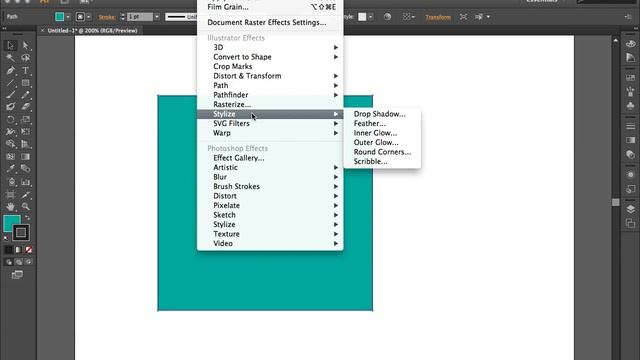640x360 pixels.
Task: Click the teal Fill color box in toolbox
Action: 10,222
